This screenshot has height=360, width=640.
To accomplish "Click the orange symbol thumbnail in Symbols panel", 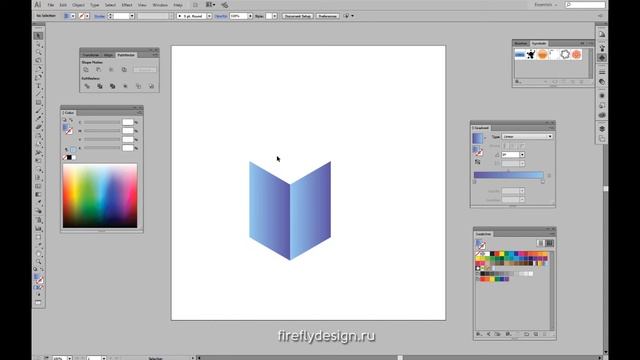I will pos(542,55).
